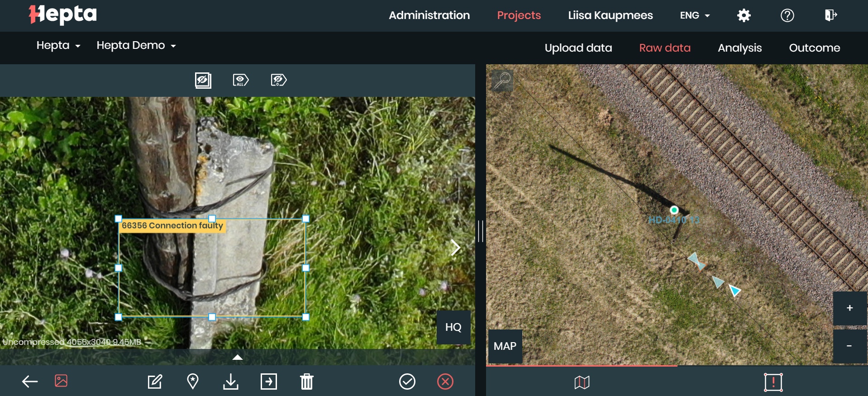Image resolution: width=868 pixels, height=396 pixels.
Task: Show all annotation labels eye icon
Action: pyautogui.click(x=241, y=80)
